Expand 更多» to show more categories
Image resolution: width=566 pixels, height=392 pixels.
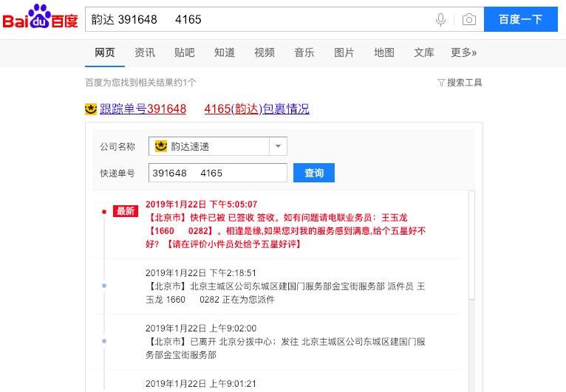click(463, 52)
